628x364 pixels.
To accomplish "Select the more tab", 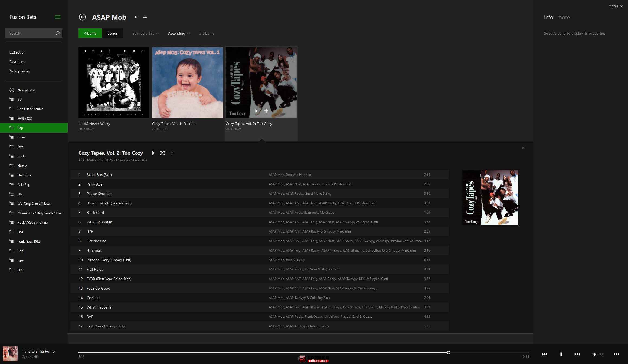I will (x=564, y=17).
